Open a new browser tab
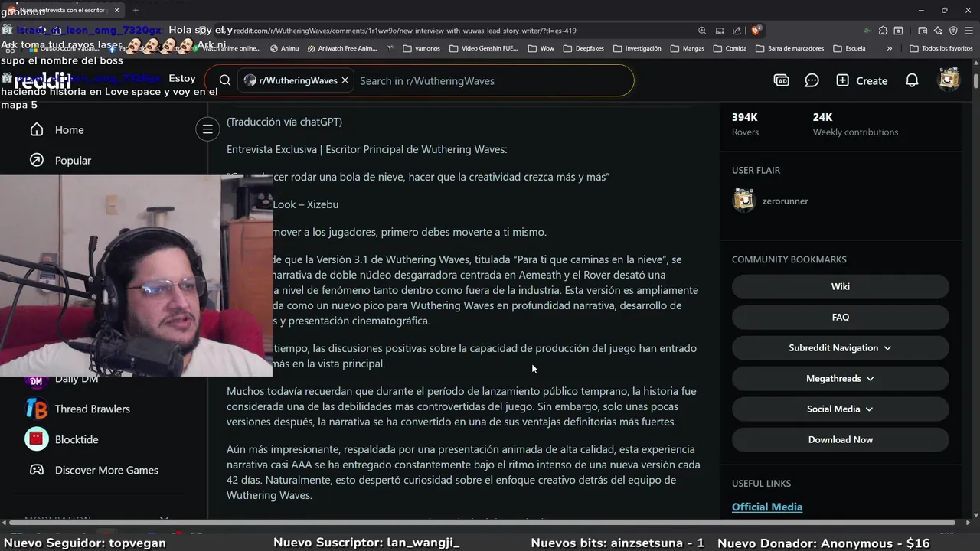The image size is (980, 551). 136,10
